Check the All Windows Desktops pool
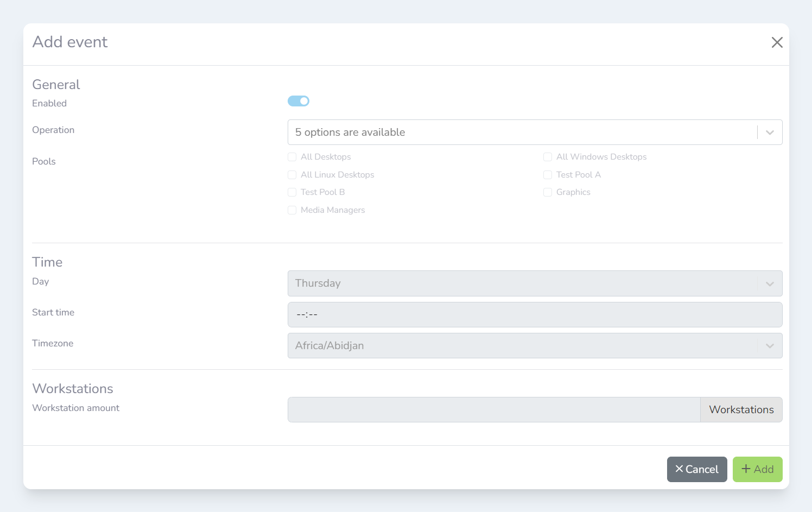This screenshot has height=512, width=812. click(548, 157)
